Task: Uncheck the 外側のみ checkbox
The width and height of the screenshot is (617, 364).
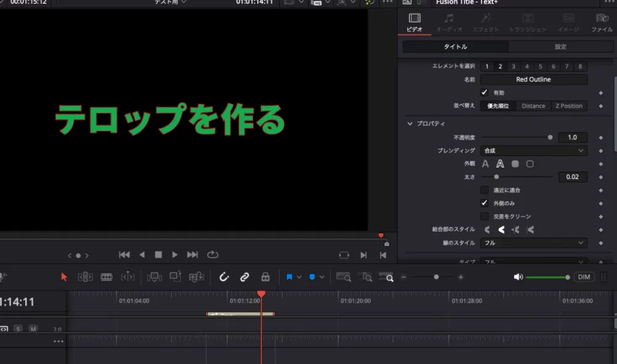Action: click(x=484, y=203)
